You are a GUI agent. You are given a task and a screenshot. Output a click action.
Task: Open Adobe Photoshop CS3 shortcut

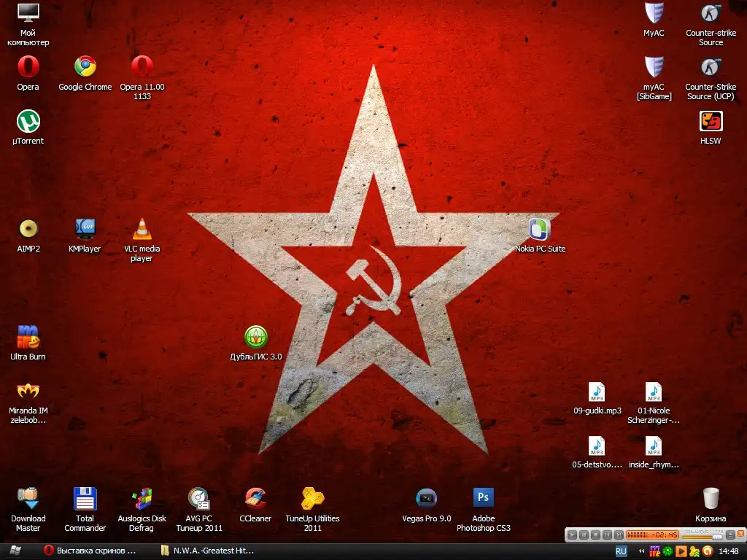tap(483, 498)
